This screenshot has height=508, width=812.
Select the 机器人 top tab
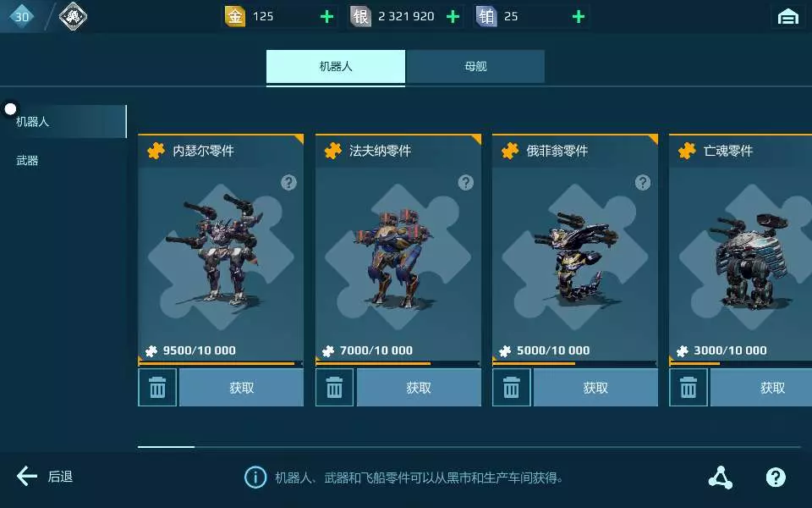336,66
